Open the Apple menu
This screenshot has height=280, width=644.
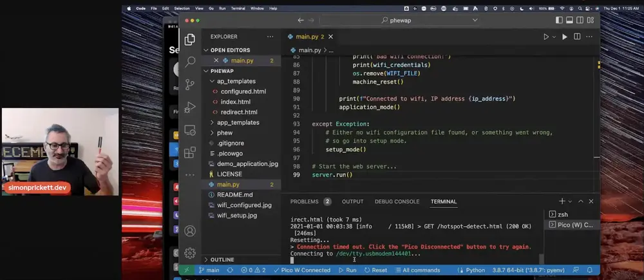point(129,8)
